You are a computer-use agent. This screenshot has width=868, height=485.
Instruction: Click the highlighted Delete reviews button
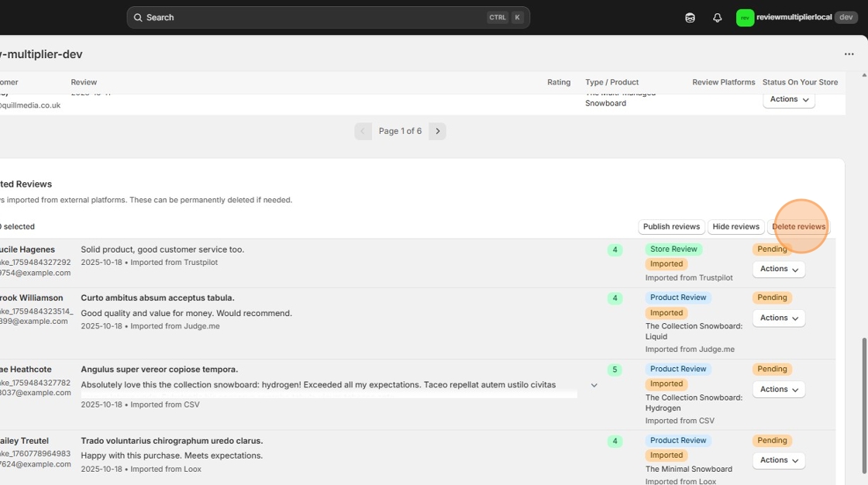click(799, 226)
